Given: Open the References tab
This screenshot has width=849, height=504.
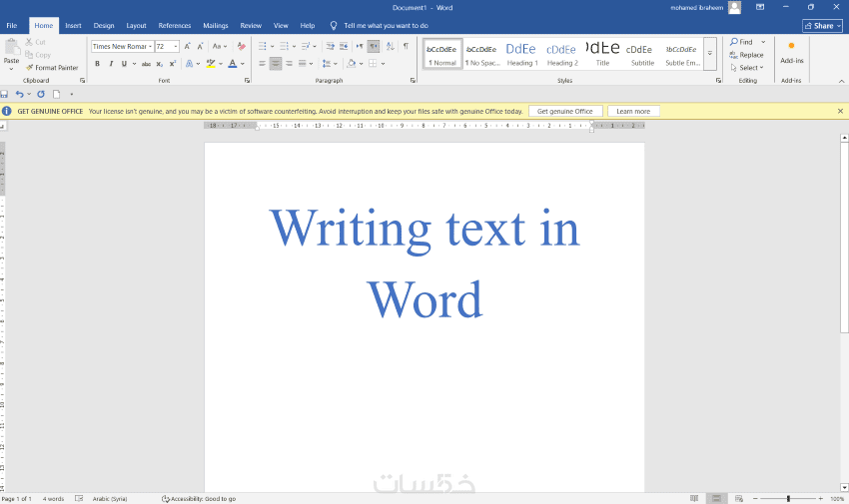Looking at the screenshot, I should pyautogui.click(x=174, y=25).
